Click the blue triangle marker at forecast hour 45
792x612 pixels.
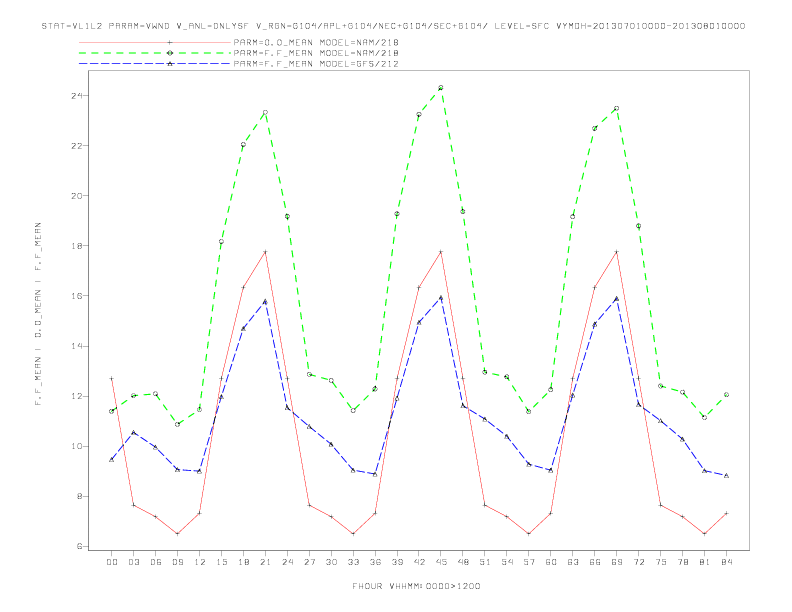coord(441,298)
